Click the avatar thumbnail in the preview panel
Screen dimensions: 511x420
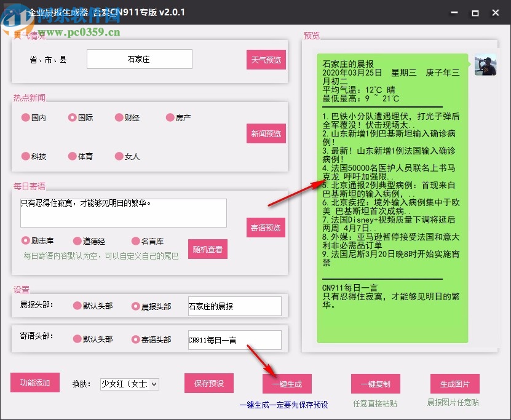[x=485, y=66]
